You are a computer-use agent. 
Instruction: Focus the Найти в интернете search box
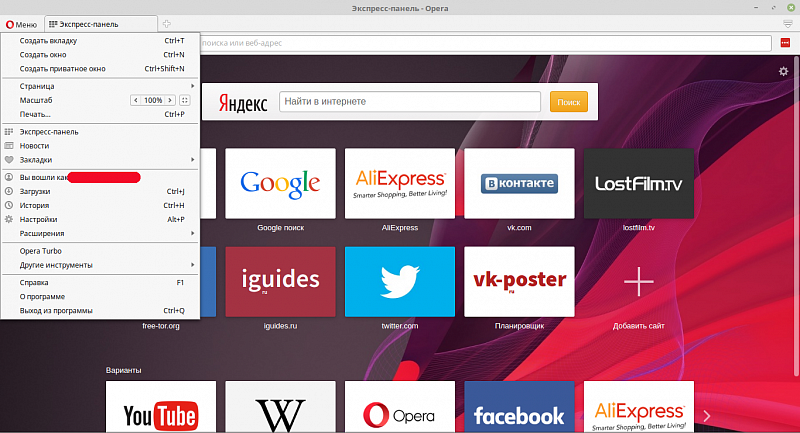pyautogui.click(x=410, y=101)
